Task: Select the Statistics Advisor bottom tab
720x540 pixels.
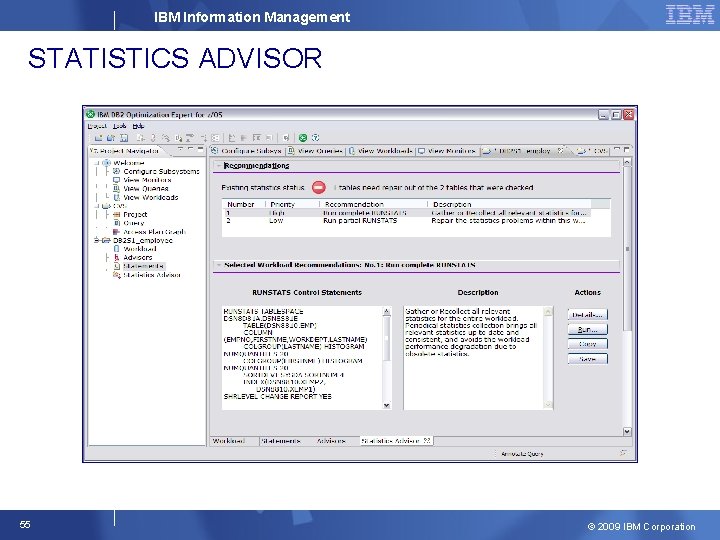Action: [x=395, y=441]
